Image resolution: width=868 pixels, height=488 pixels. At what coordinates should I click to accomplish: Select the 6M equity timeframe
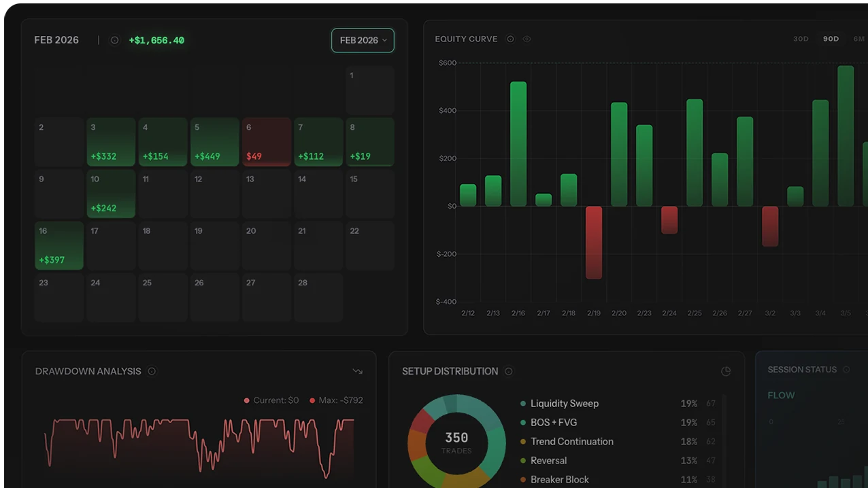point(858,39)
